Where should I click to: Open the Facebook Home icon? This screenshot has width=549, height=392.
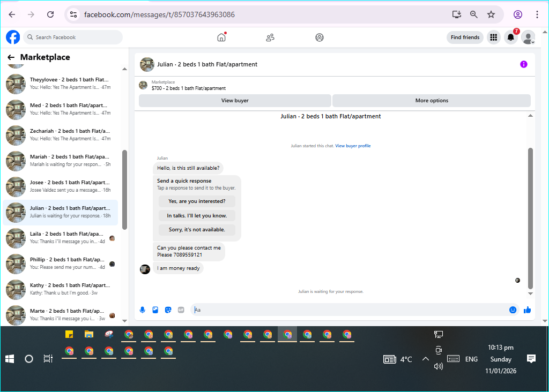[221, 37]
